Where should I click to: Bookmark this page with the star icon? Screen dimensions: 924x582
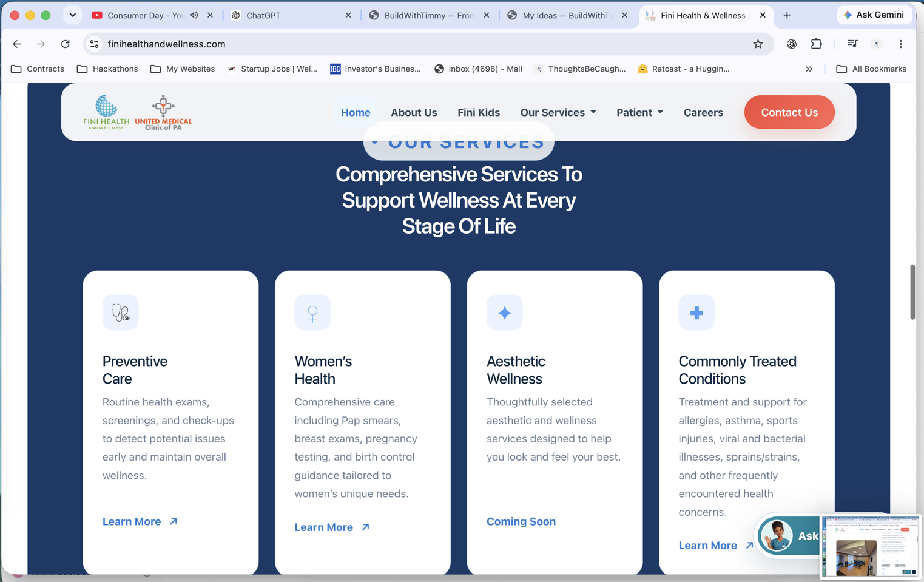click(758, 44)
